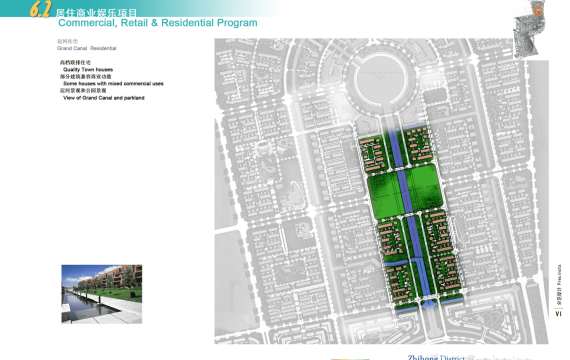This screenshot has width=570, height=360.
Task: Select the 'Quality Town houses' text line
Action: [88, 69]
